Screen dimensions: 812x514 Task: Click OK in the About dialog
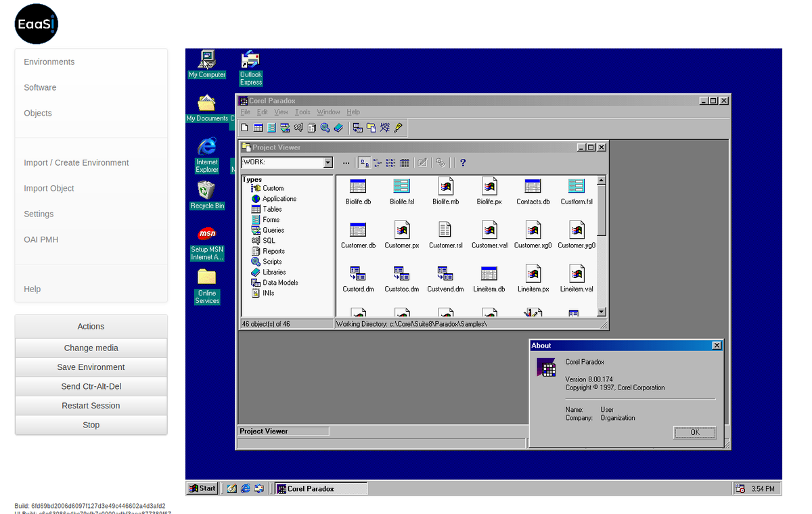pyautogui.click(x=695, y=432)
